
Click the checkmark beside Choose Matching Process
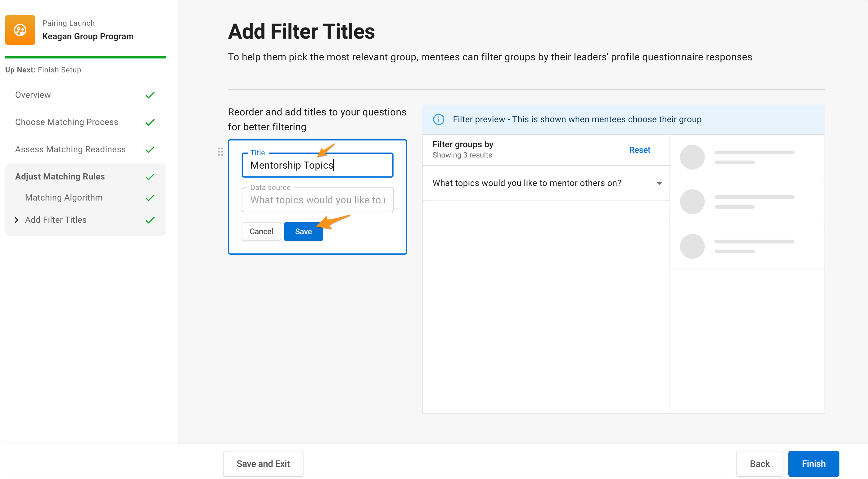[x=150, y=122]
